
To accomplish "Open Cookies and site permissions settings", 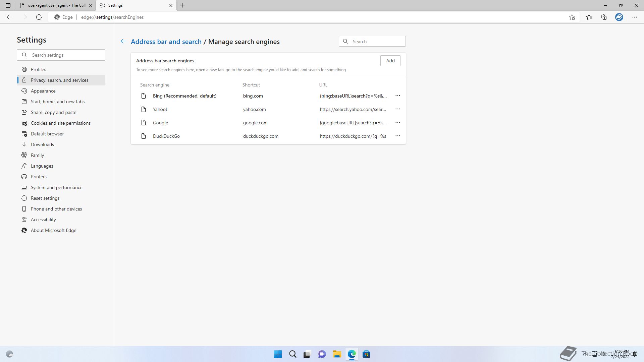I will pos(60,123).
